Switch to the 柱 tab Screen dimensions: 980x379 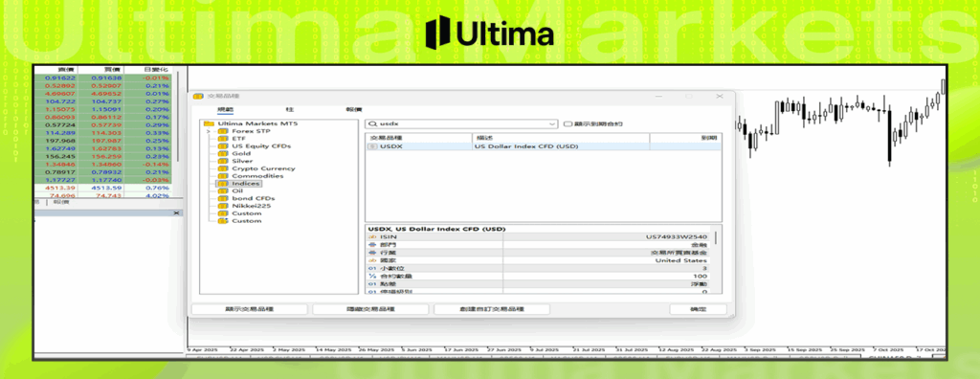click(x=289, y=109)
